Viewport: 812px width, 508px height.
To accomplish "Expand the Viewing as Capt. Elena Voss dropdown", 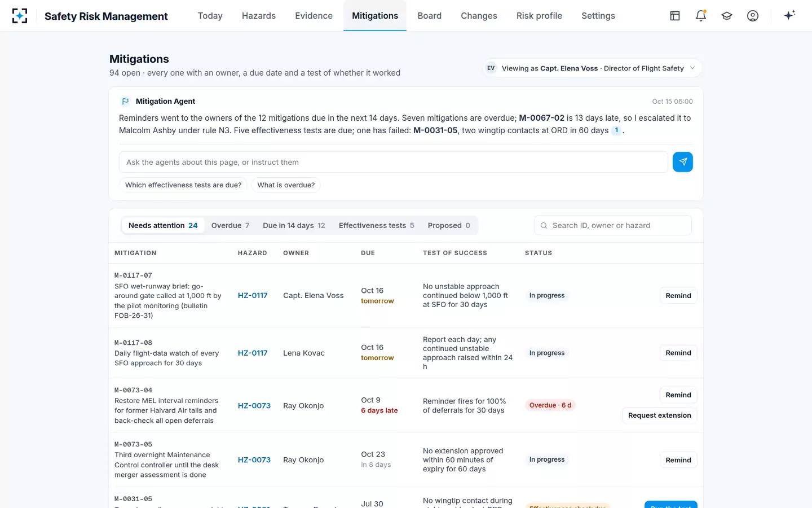I will pyautogui.click(x=592, y=68).
